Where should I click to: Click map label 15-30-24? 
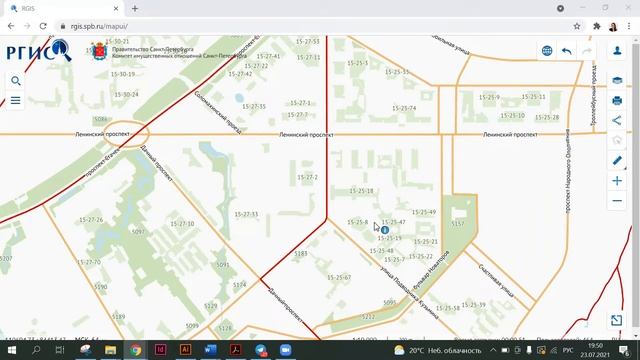pos(126,94)
